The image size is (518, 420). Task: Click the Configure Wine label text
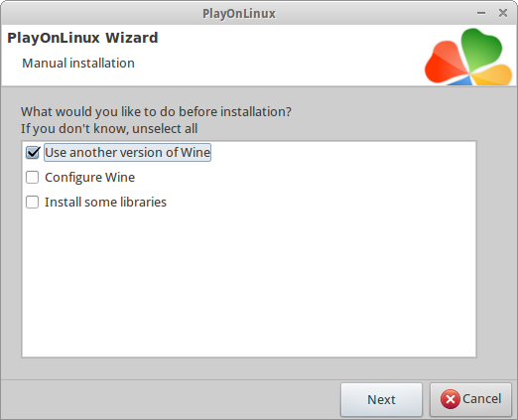point(89,178)
